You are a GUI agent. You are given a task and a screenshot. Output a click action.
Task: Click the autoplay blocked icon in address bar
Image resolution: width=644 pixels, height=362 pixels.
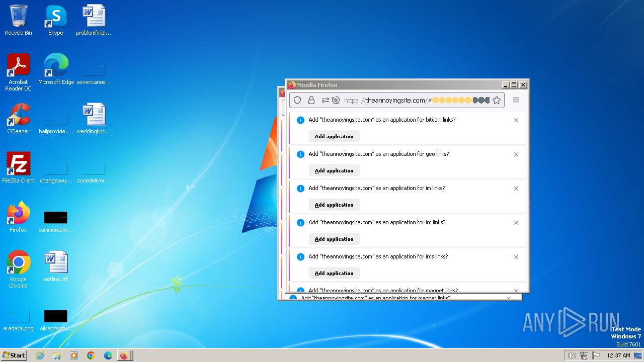click(336, 100)
